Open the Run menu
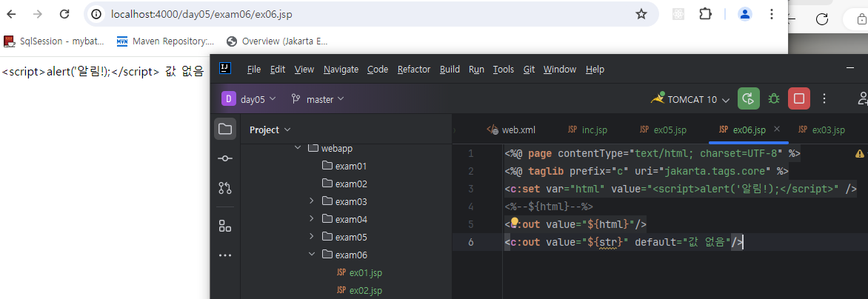 point(476,69)
